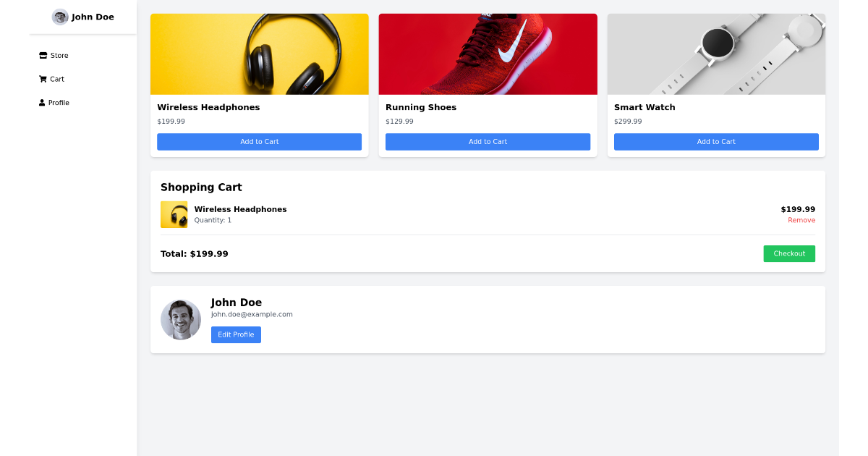Add Wireless Headphones to the cart

pyautogui.click(x=259, y=141)
